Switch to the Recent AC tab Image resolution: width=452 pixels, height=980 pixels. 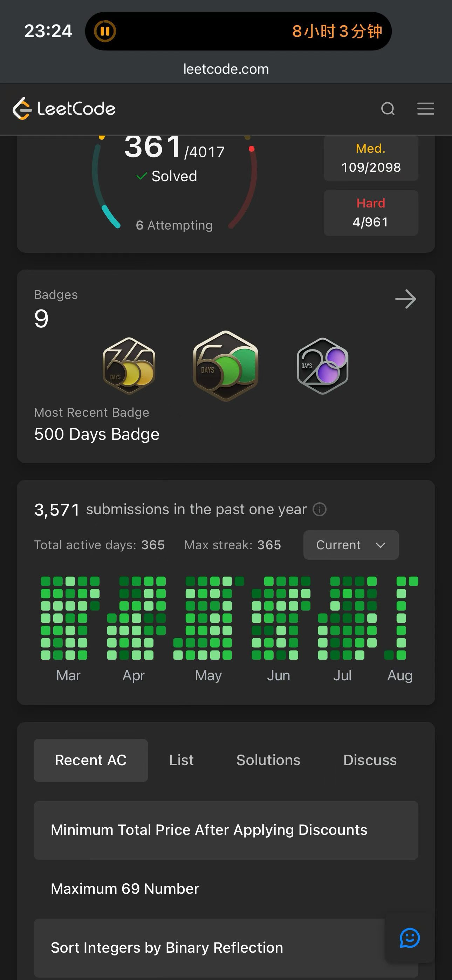tap(90, 760)
